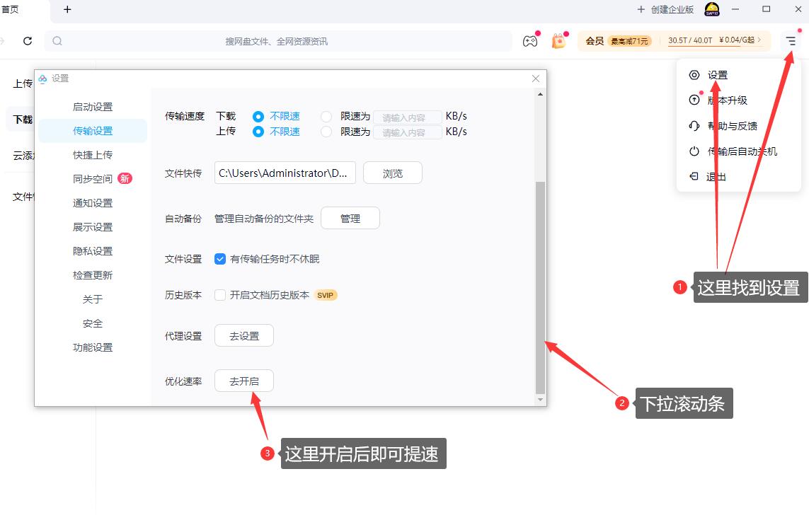Uncheck 有传输任务时不休眠 checkbox
809x532 pixels.
pyautogui.click(x=220, y=259)
